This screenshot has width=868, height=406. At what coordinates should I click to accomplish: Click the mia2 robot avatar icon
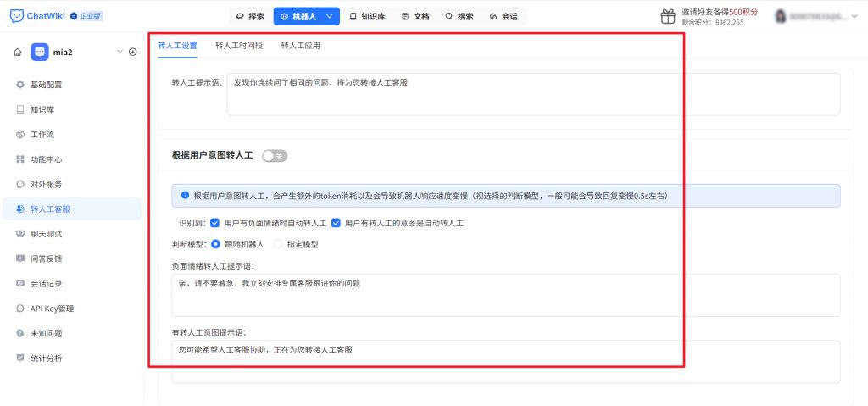[x=39, y=52]
